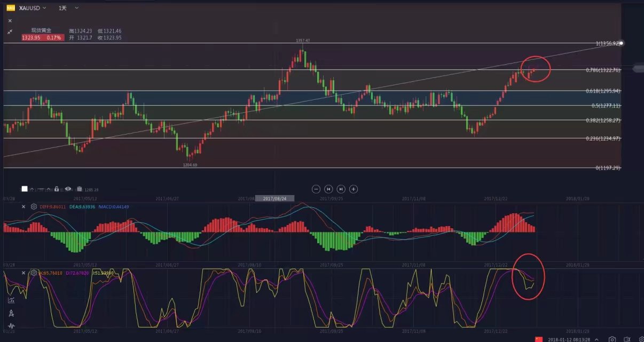Click the 2017/08/24 date marker on time axis

click(x=274, y=198)
